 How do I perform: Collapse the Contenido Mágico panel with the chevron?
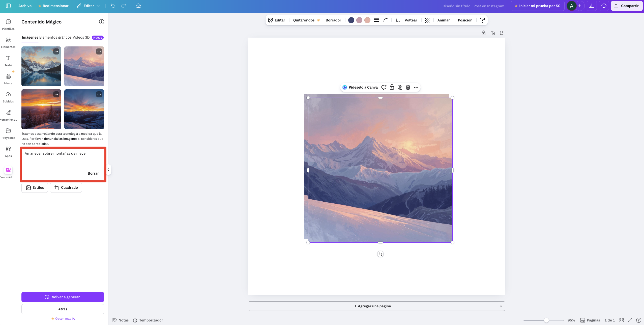pyautogui.click(x=108, y=169)
